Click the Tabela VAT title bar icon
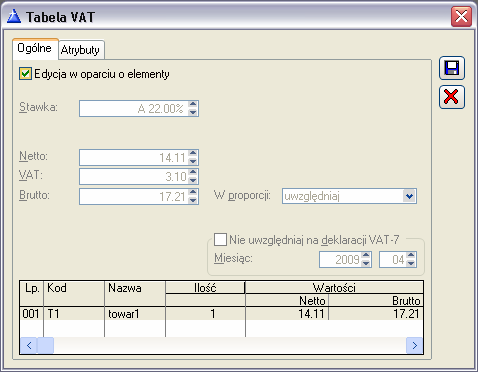Screen dimensions: 478x372 (14, 16)
